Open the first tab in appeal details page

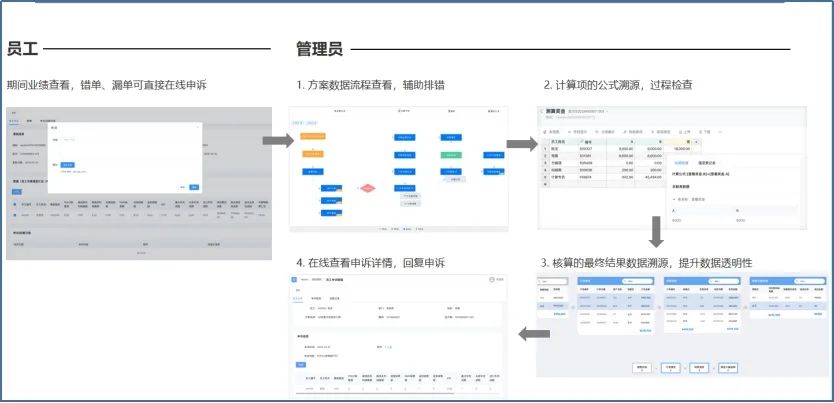pos(299,297)
